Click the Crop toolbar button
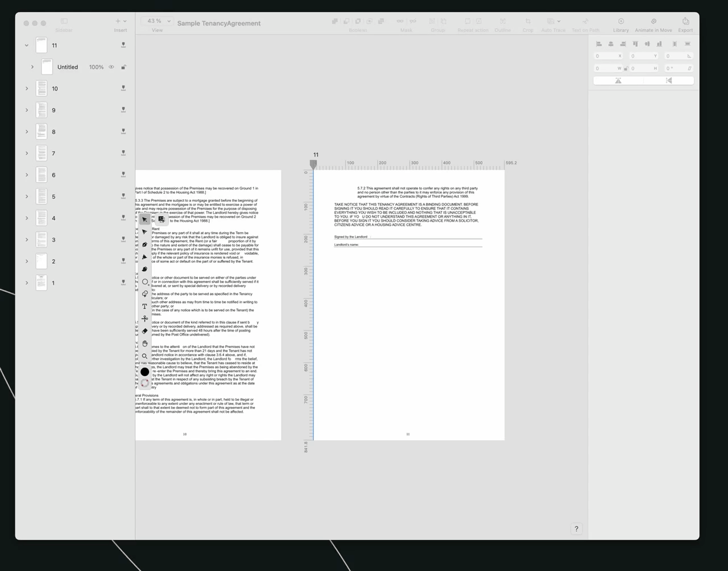 click(528, 24)
